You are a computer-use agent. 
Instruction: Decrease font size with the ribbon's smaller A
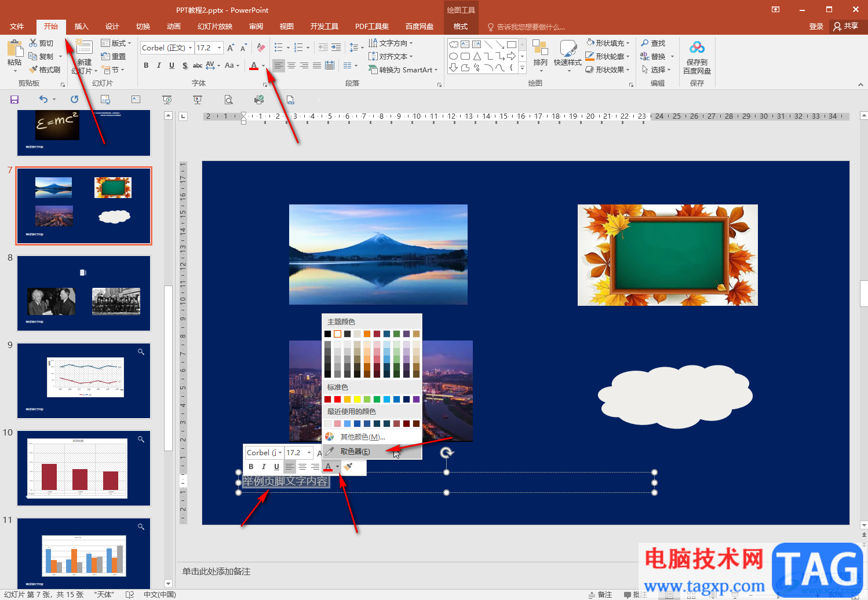[243, 47]
